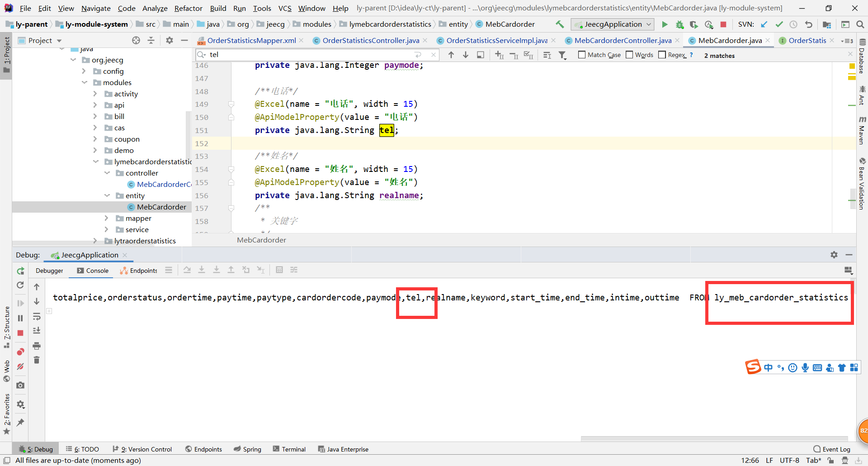Open the JeecgApplication run configuration dropdown

tap(613, 24)
